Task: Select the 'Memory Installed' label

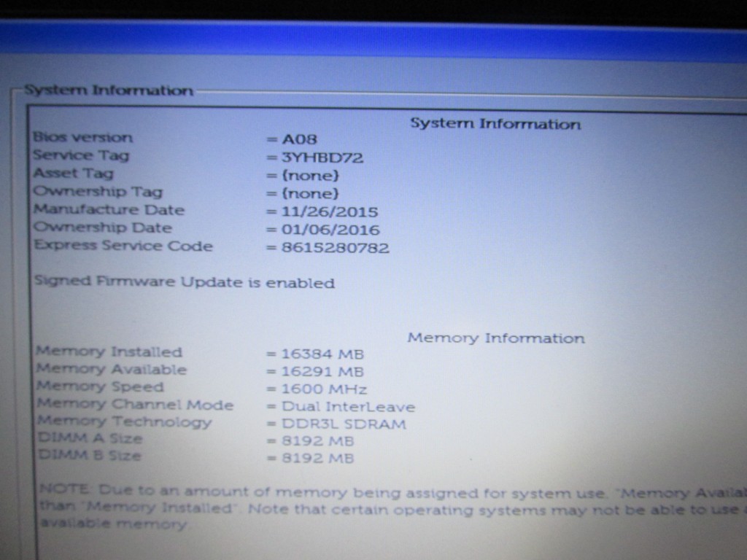Action: (x=109, y=352)
